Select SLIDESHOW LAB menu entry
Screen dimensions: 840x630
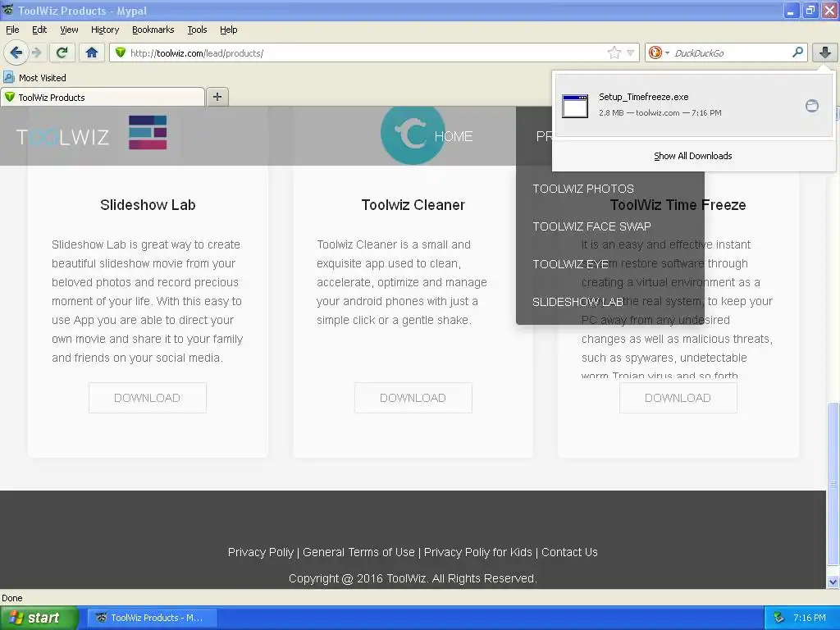coord(577,302)
